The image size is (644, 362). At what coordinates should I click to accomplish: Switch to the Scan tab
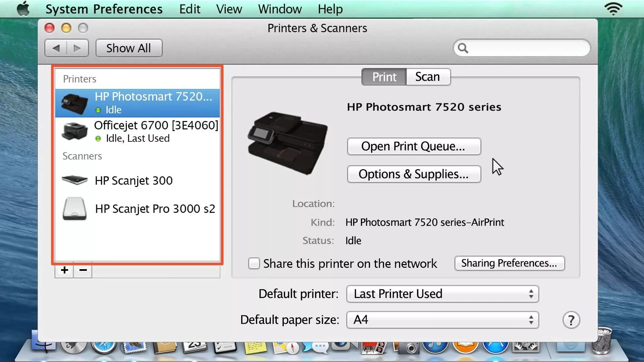[x=428, y=77]
